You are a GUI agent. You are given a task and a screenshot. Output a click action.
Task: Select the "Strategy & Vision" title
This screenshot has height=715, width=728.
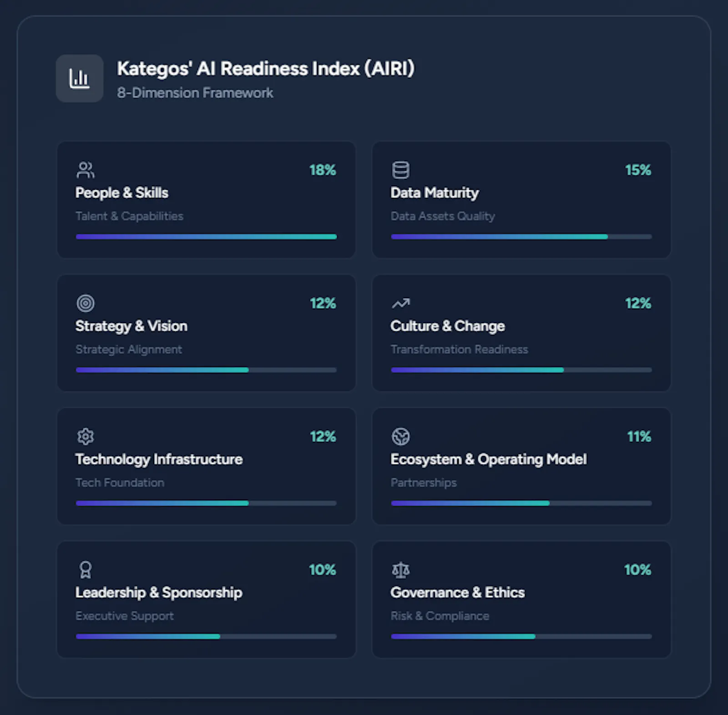point(131,326)
